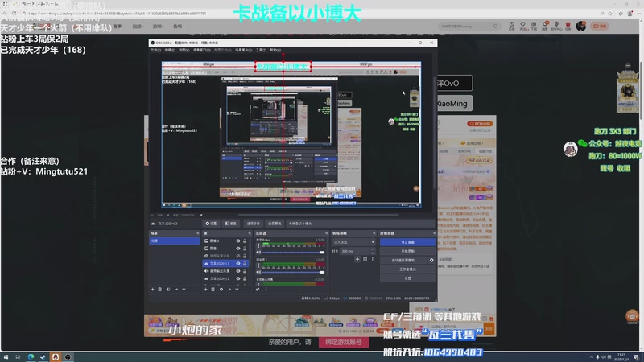Viewport: 644px width, 362px height.
Task: Undock the Scenes panel via header icon
Action: pos(197,233)
